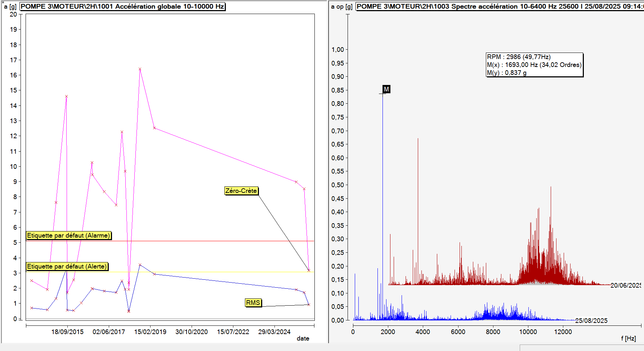Select the 20/06/2025 red spectrum label
Screen dimensions: 644x351
click(625, 285)
